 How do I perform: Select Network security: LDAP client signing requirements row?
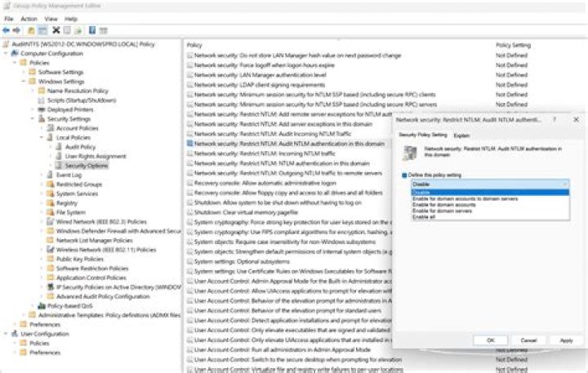pyautogui.click(x=260, y=85)
